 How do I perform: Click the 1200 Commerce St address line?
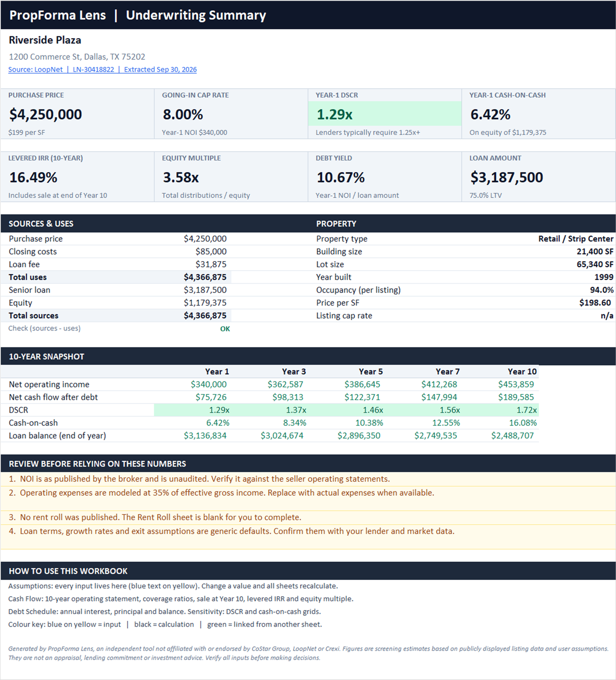[77, 57]
